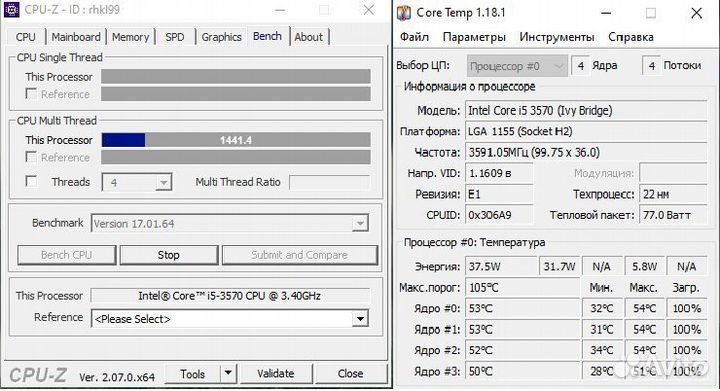720x391 pixels.
Task: Click Ядро #1 temperature 53°C
Action: [x=523, y=330]
